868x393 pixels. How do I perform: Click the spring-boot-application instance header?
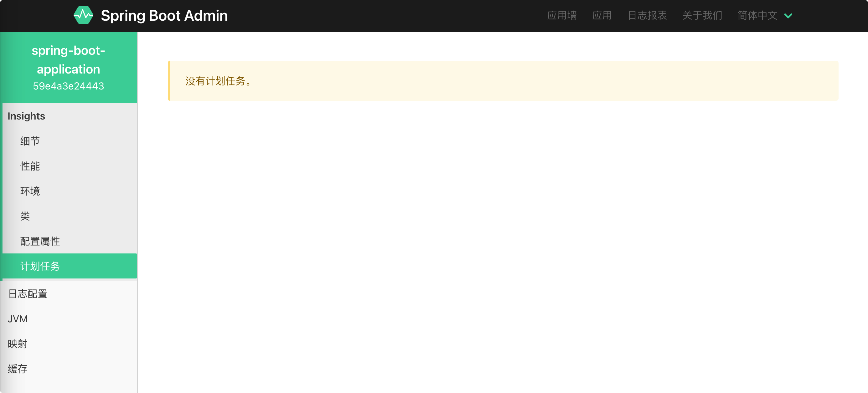(x=69, y=67)
